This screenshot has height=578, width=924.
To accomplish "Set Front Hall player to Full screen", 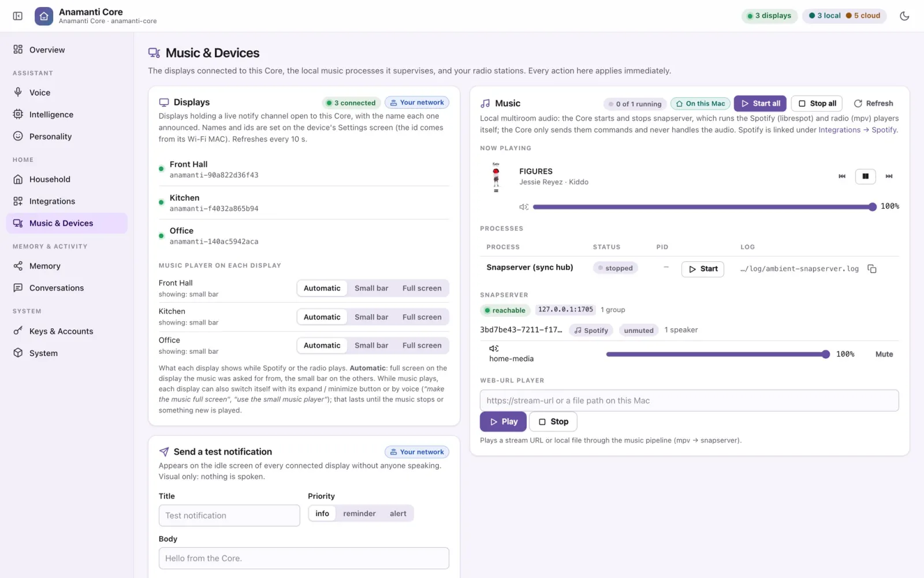I will (422, 288).
